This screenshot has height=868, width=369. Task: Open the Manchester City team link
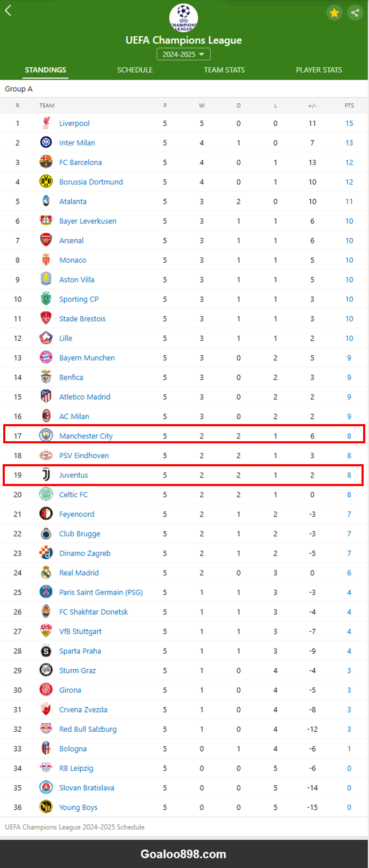pos(86,436)
